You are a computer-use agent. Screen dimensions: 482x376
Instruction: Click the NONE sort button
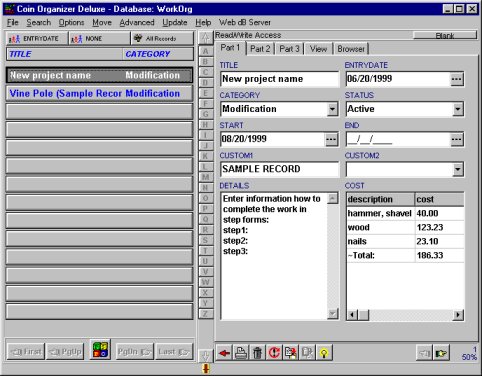tap(99, 39)
